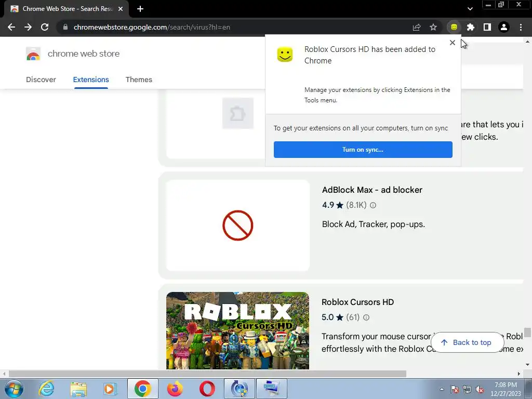
Task: Open the Themes tab
Action: click(139, 79)
